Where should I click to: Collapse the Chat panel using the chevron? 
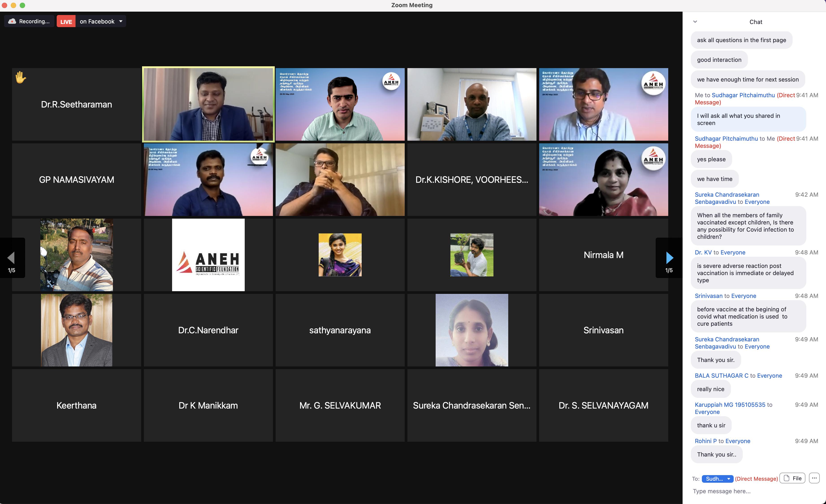(695, 22)
